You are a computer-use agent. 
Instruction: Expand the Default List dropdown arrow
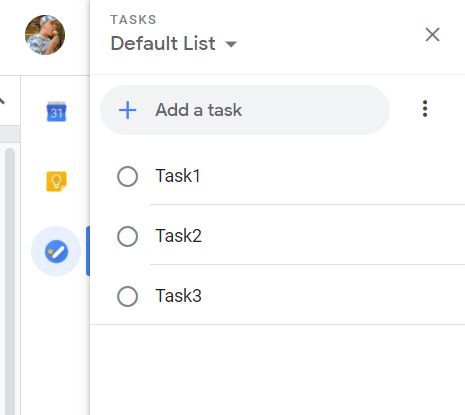tap(231, 44)
